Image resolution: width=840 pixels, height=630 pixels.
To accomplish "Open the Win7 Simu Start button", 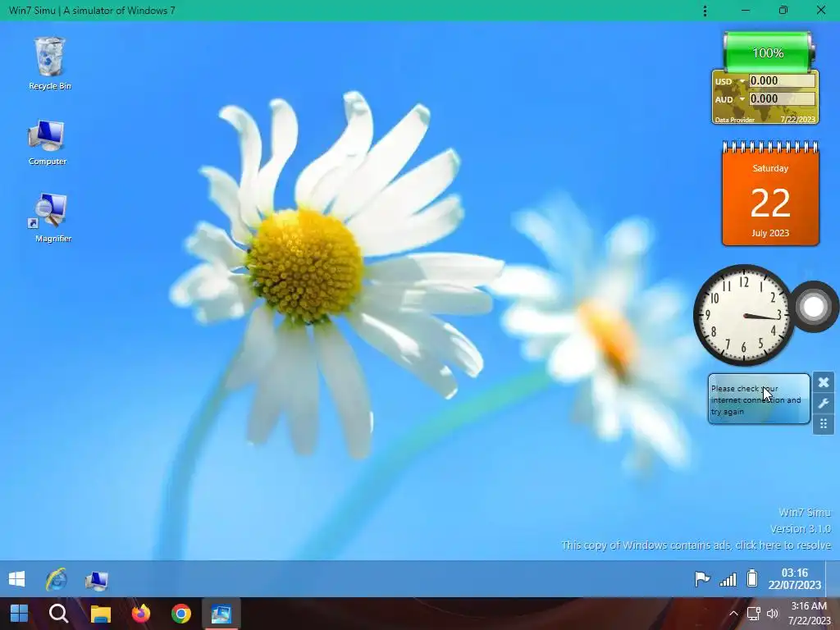I will 17,579.
